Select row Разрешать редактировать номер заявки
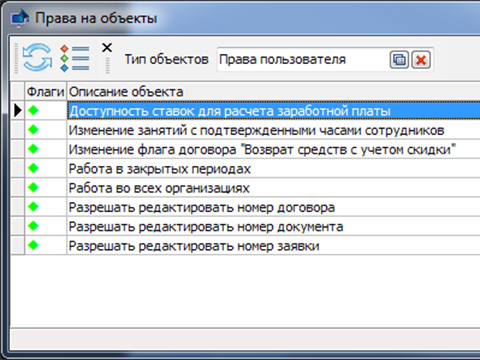This screenshot has height=360, width=480. 273,246
